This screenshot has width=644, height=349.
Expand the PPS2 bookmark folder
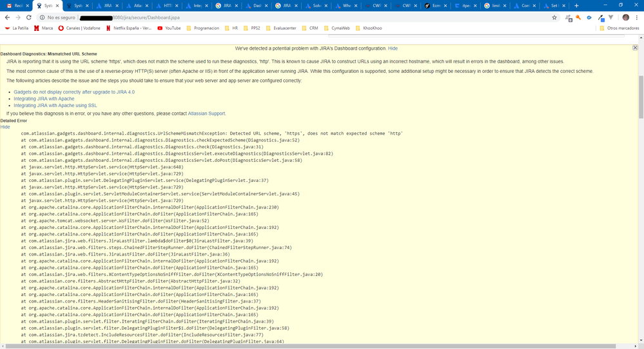pyautogui.click(x=252, y=28)
